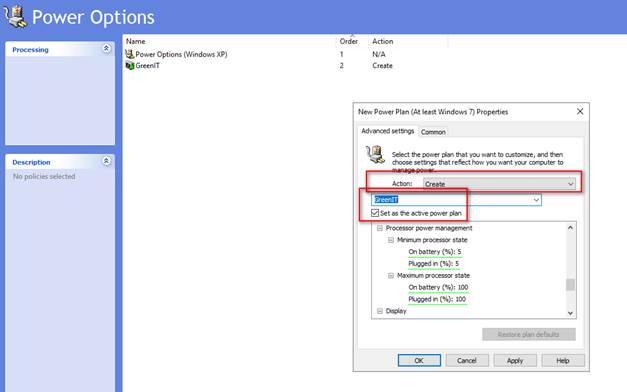Click the settings list scrollbar down arrow
The height and width of the screenshot is (392, 627).
tap(571, 313)
